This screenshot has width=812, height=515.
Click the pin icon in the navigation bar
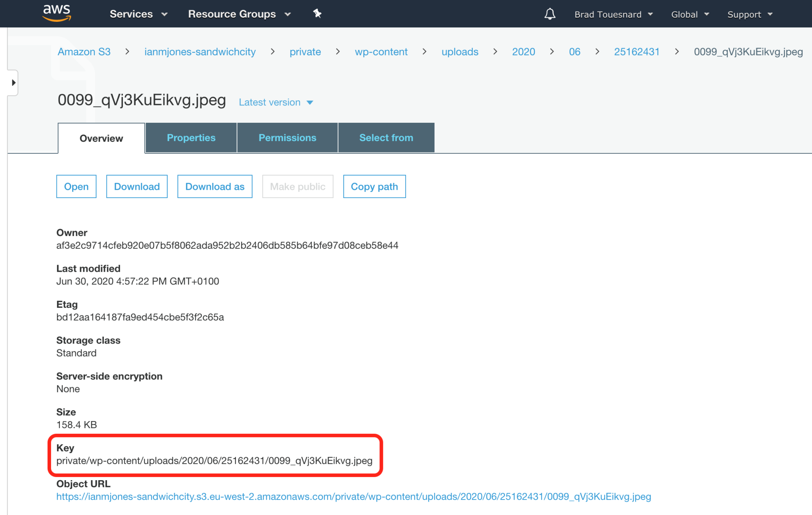click(317, 13)
